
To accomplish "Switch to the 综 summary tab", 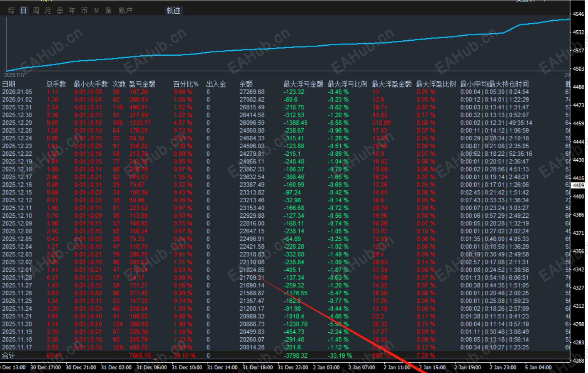I will [11, 10].
